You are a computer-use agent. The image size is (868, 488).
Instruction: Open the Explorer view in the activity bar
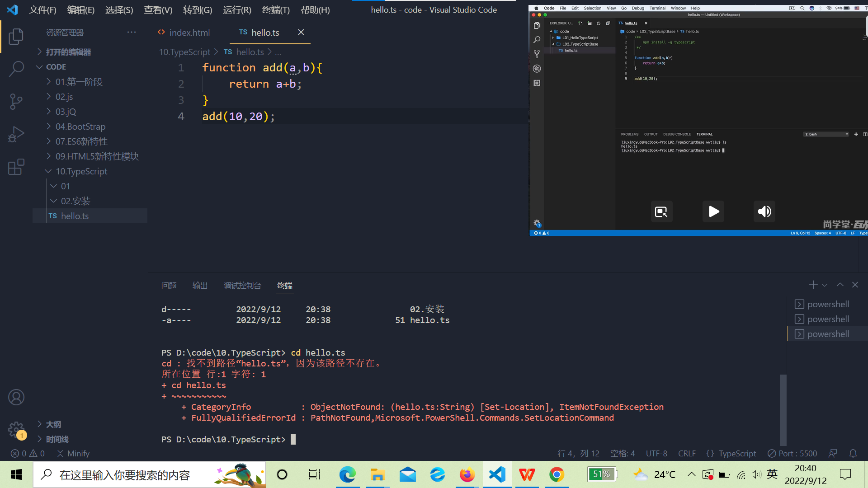[x=16, y=36]
